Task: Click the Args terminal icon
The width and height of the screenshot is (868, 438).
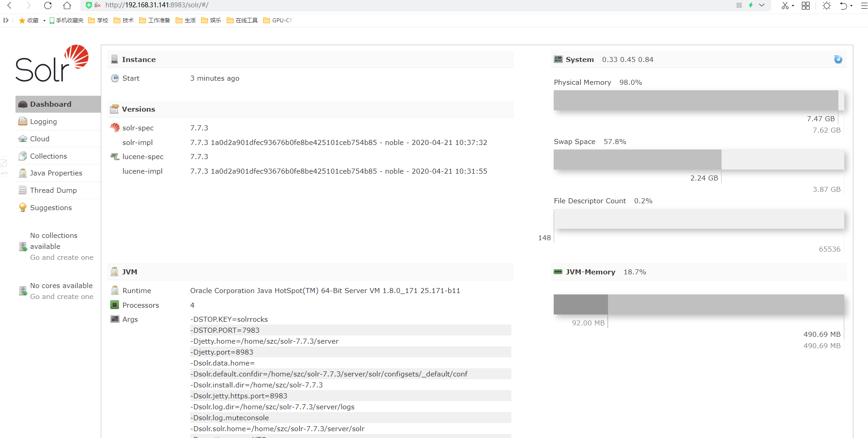Action: (115, 319)
